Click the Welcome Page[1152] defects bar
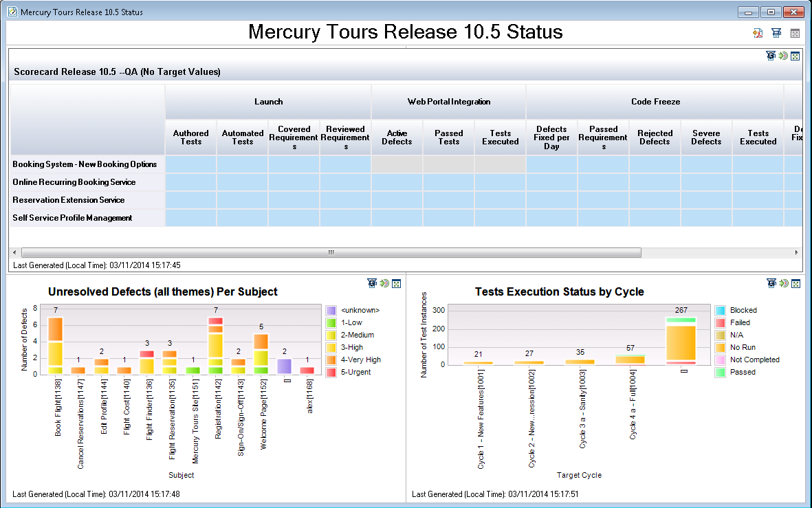The height and width of the screenshot is (508, 812). (x=261, y=354)
